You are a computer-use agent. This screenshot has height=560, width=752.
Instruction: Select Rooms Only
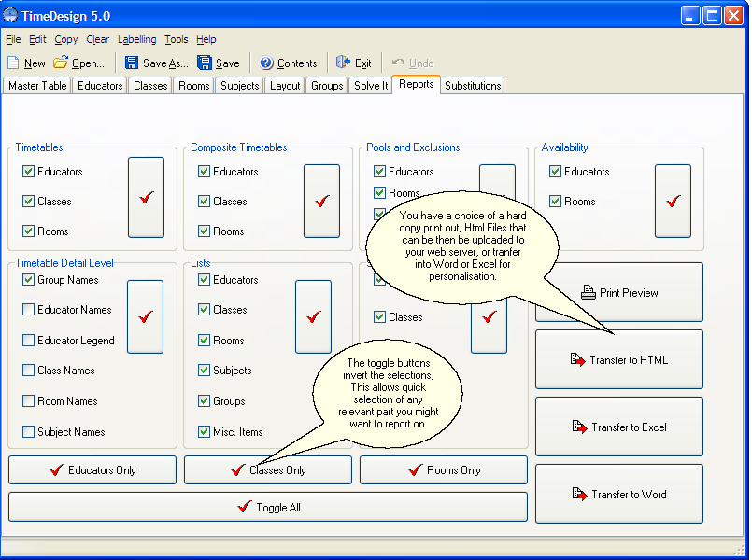tap(444, 470)
